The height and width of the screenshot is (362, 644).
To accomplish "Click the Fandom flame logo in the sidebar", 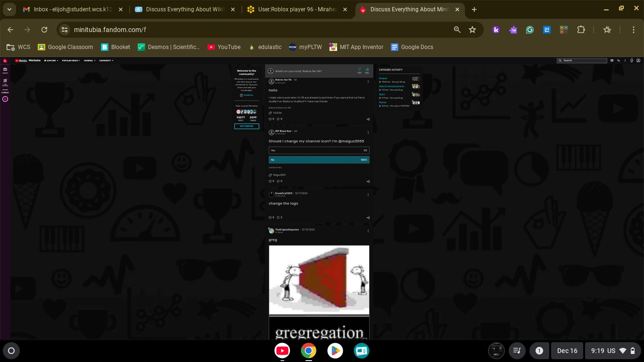I will coord(5,61).
